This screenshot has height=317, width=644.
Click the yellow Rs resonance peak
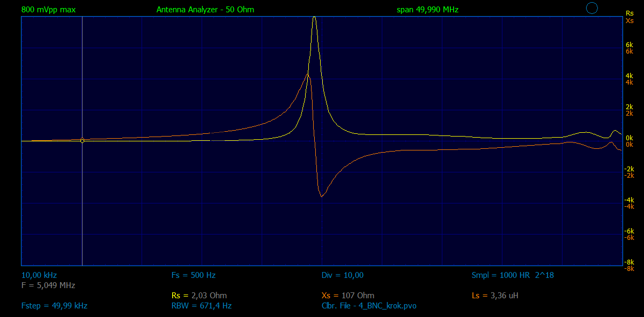coord(314,18)
